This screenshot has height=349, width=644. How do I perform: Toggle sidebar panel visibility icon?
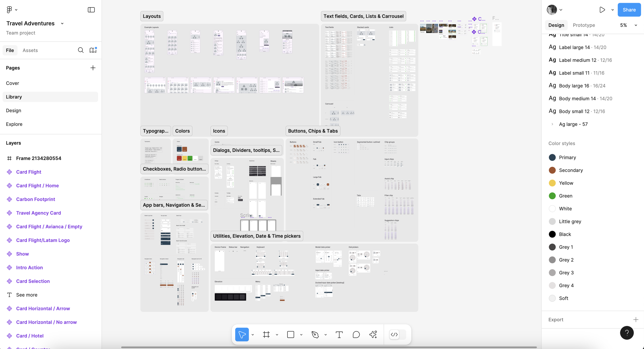click(91, 10)
